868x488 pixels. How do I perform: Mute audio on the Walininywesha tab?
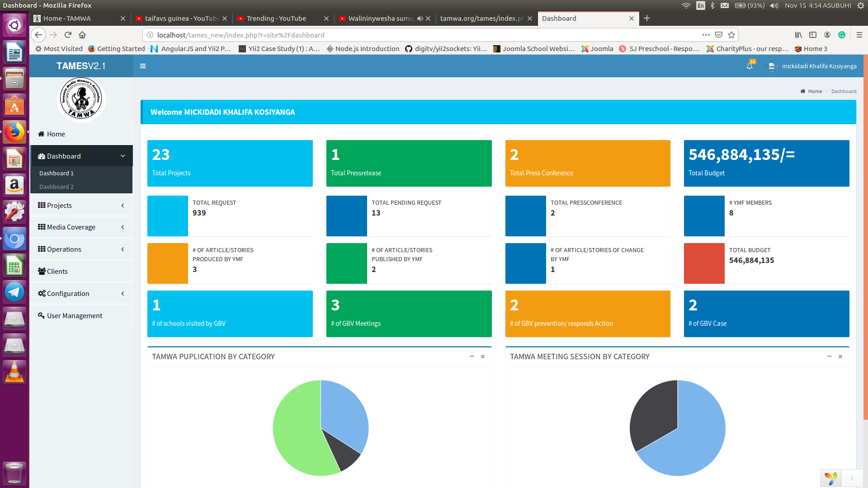[x=420, y=19]
